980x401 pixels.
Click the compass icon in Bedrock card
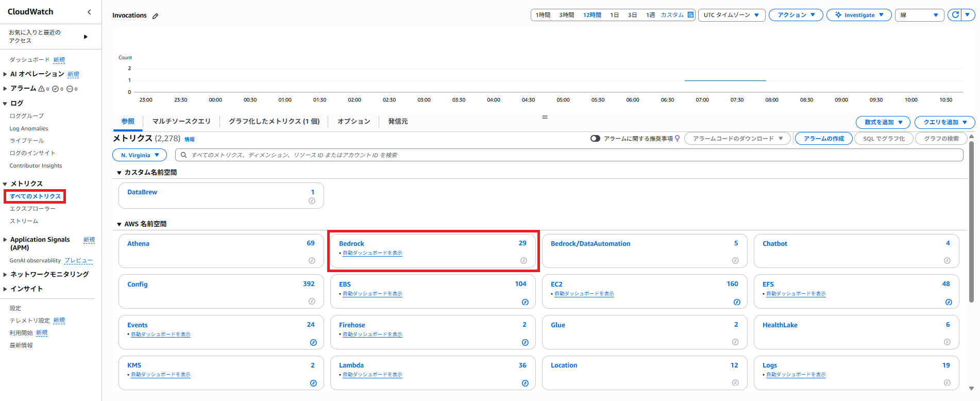click(523, 261)
